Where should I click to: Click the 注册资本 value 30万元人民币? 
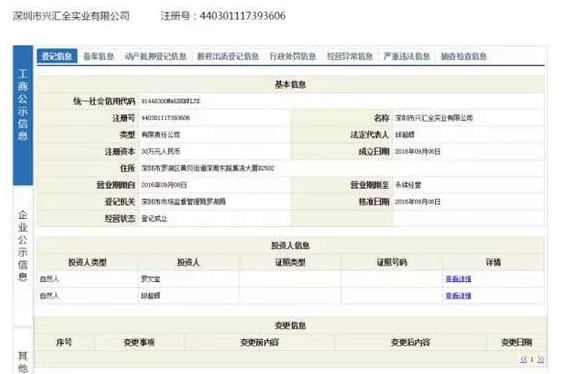(x=161, y=152)
